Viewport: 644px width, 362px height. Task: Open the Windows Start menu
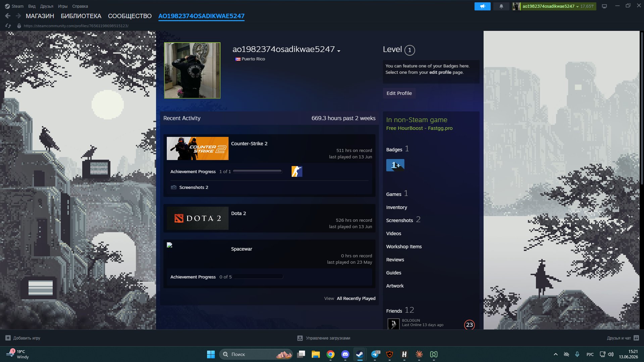pos(211,354)
